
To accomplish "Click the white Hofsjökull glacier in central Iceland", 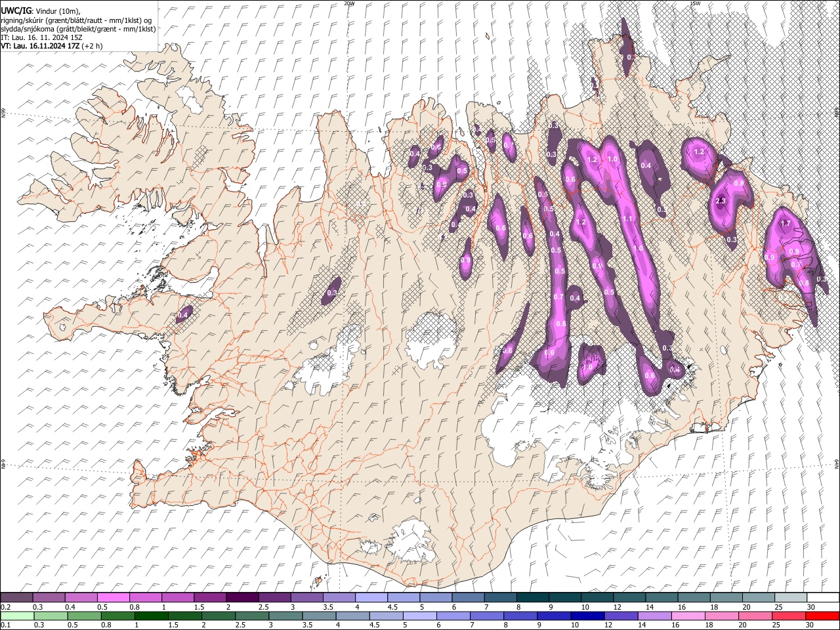I will 430,339.
